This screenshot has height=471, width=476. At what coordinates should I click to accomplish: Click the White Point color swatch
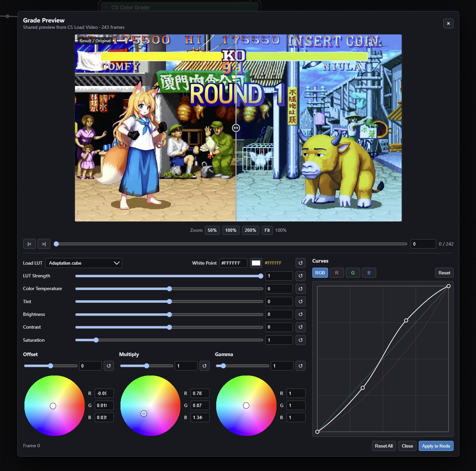(x=256, y=263)
